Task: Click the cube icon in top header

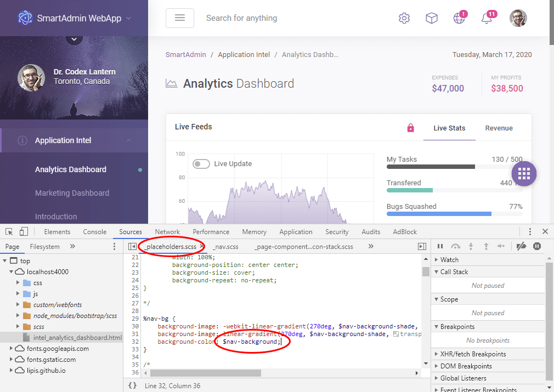Action: point(432,18)
